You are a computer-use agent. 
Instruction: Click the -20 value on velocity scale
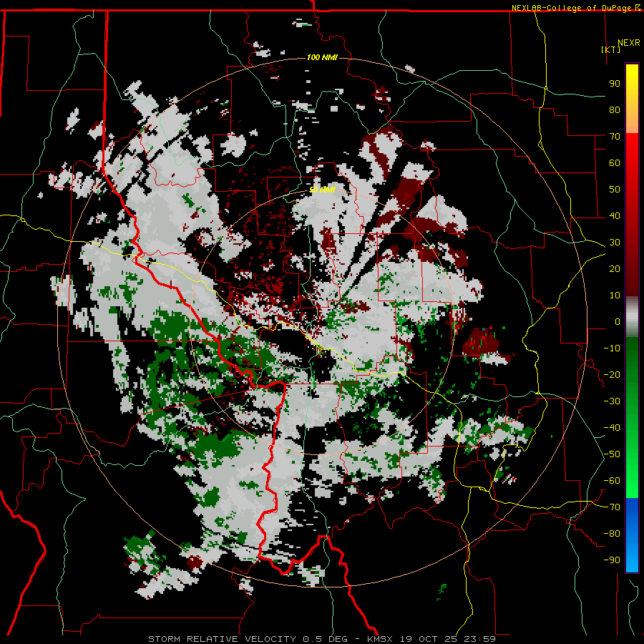pyautogui.click(x=612, y=375)
